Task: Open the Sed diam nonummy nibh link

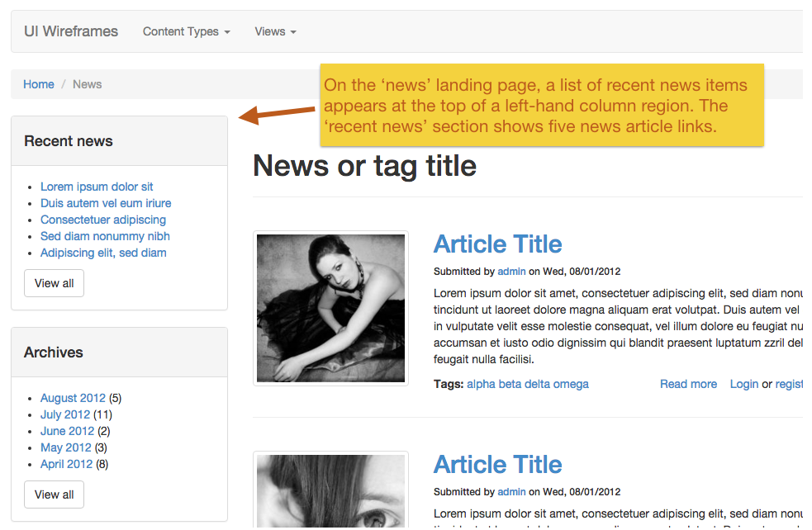Action: coord(105,236)
